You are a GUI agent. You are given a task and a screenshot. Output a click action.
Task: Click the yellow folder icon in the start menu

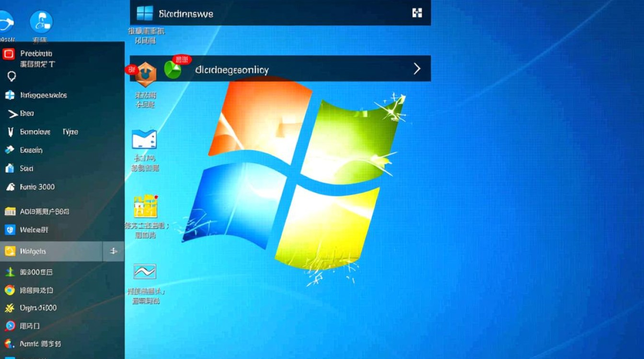[x=10, y=211]
